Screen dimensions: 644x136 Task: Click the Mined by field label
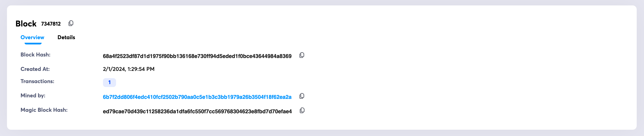click(33, 96)
